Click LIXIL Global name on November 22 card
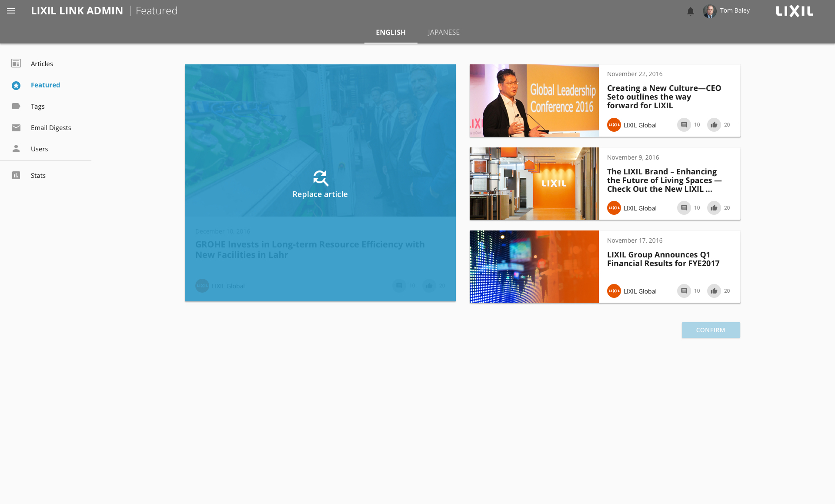The height and width of the screenshot is (504, 835). pyautogui.click(x=640, y=125)
